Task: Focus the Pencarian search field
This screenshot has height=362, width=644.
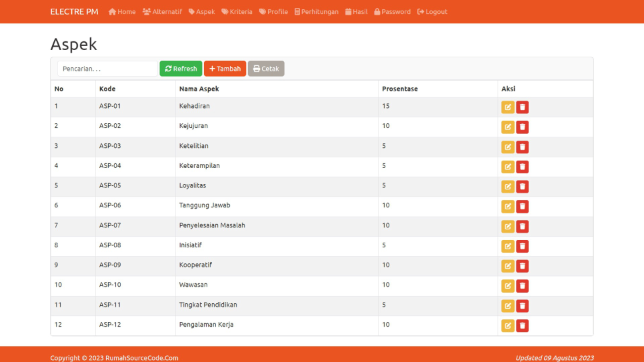Action: pyautogui.click(x=107, y=69)
